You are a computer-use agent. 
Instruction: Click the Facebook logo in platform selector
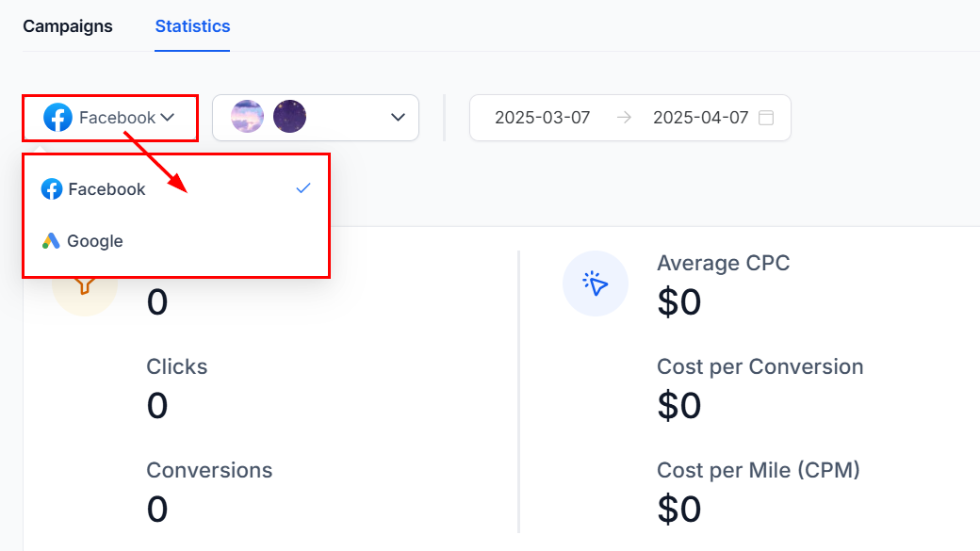[57, 118]
